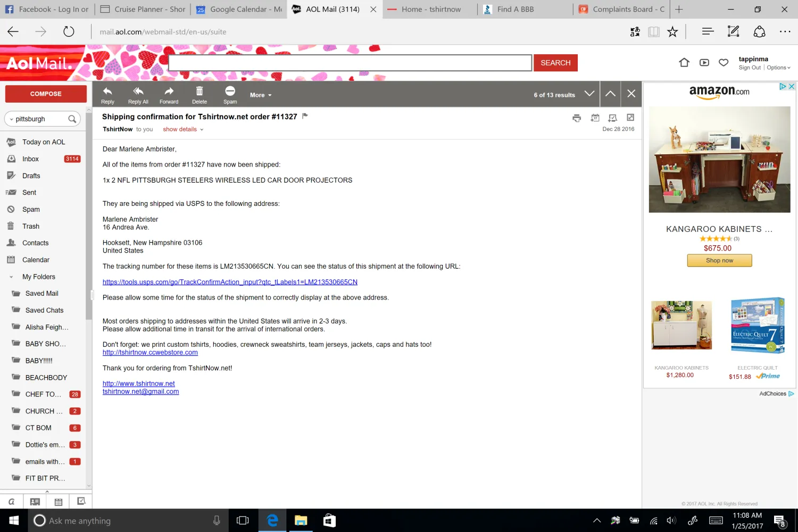Click the Sign Out link
This screenshot has width=798, height=532.
(750, 68)
